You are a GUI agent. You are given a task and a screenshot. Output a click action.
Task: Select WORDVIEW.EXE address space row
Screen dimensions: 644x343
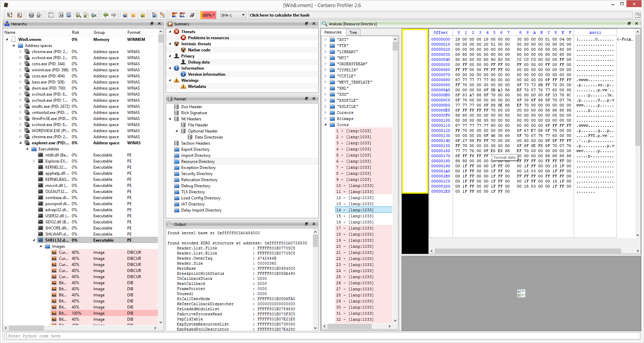81,130
